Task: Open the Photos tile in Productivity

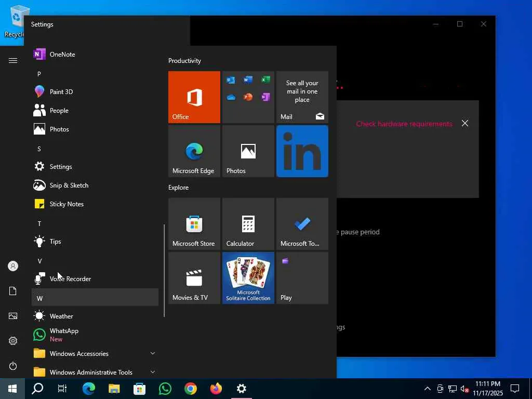Action: click(x=248, y=151)
